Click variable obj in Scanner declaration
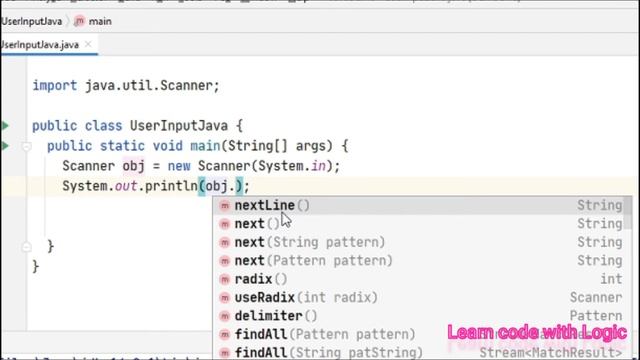 [133, 166]
